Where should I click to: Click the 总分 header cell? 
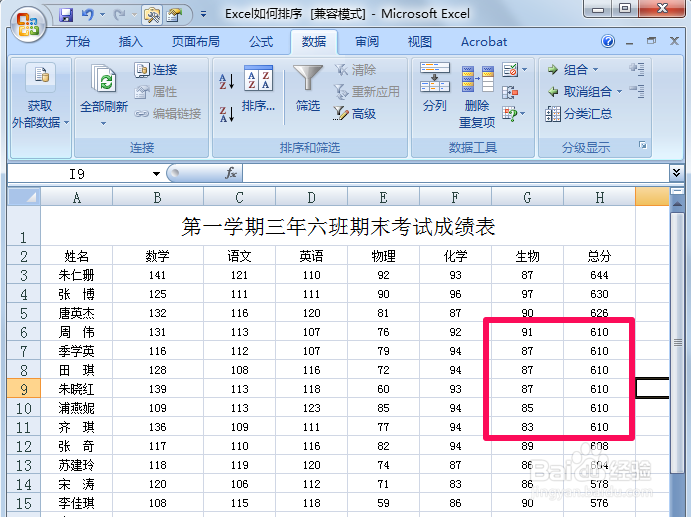click(x=599, y=256)
